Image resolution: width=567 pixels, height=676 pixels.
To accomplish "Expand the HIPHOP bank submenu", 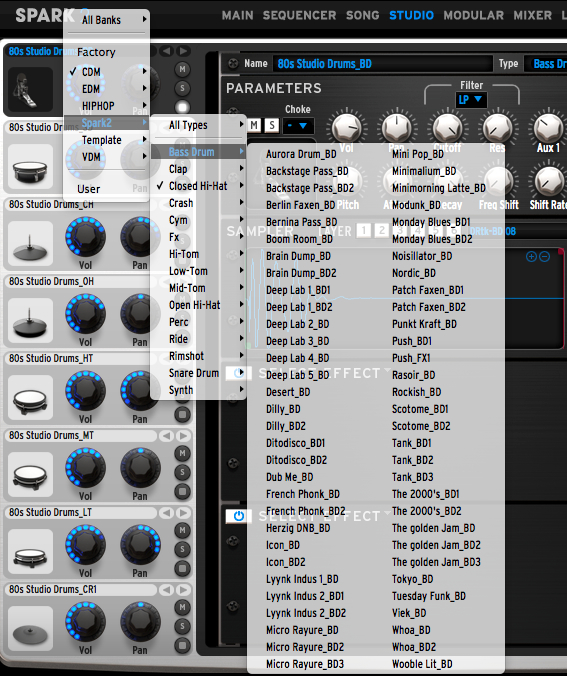I will pyautogui.click(x=107, y=106).
